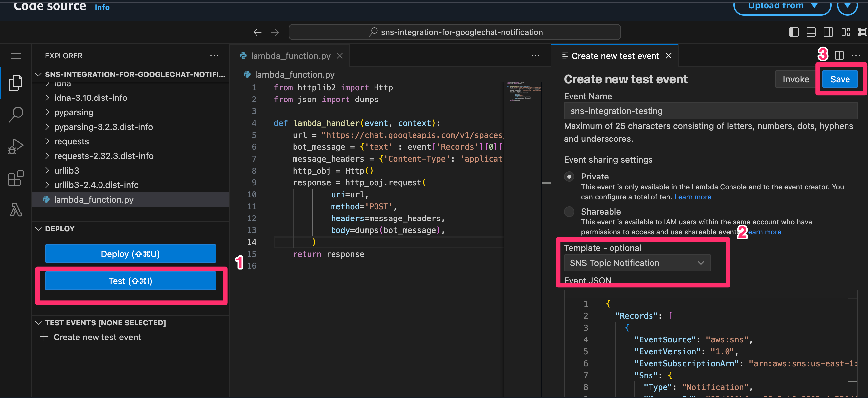The height and width of the screenshot is (398, 868).
Task: Click the plus icon for Create new test event
Action: click(x=44, y=337)
